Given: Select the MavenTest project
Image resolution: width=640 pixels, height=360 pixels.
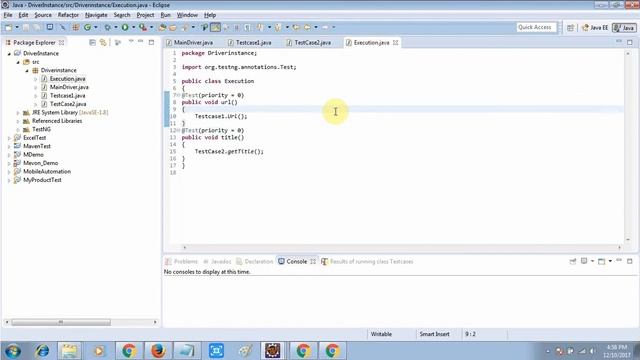Looking at the screenshot, I should (37, 146).
